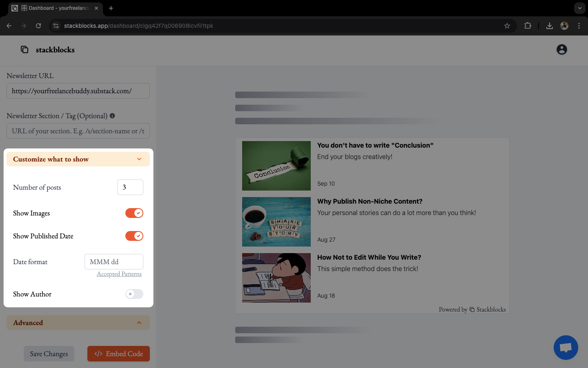The image size is (588, 368).
Task: Select the Dashboard browser tab
Action: tap(55, 8)
